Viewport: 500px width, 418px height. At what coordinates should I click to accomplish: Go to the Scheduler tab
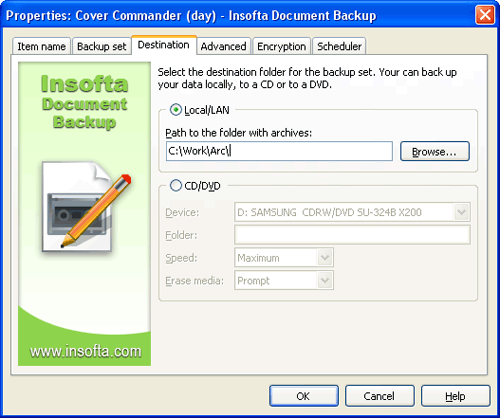pyautogui.click(x=339, y=46)
